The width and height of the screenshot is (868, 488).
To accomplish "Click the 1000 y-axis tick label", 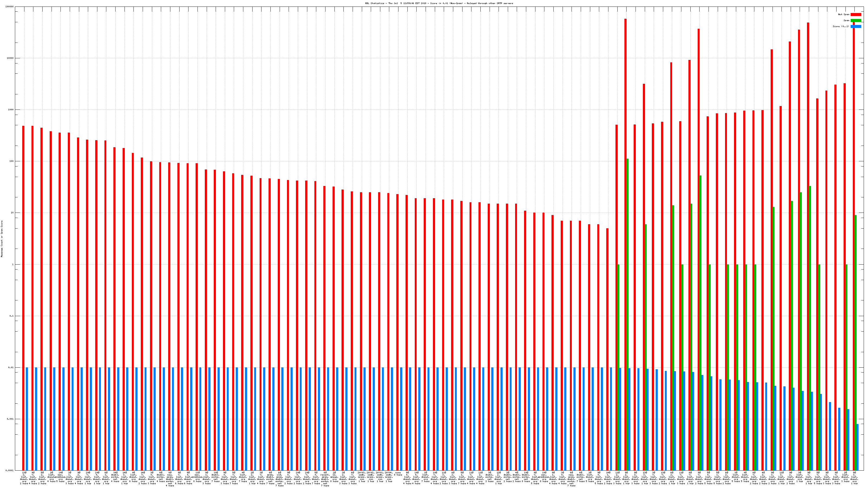I will (11, 110).
